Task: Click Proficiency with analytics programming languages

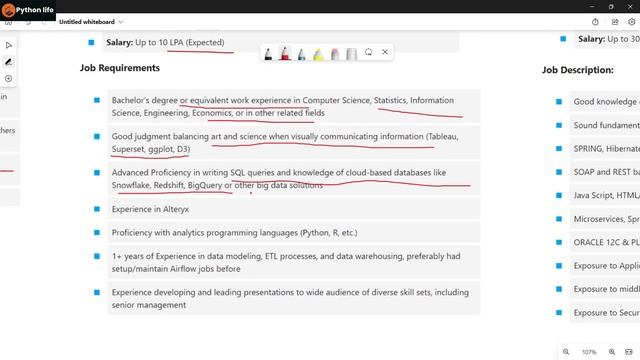Action: [x=234, y=233]
